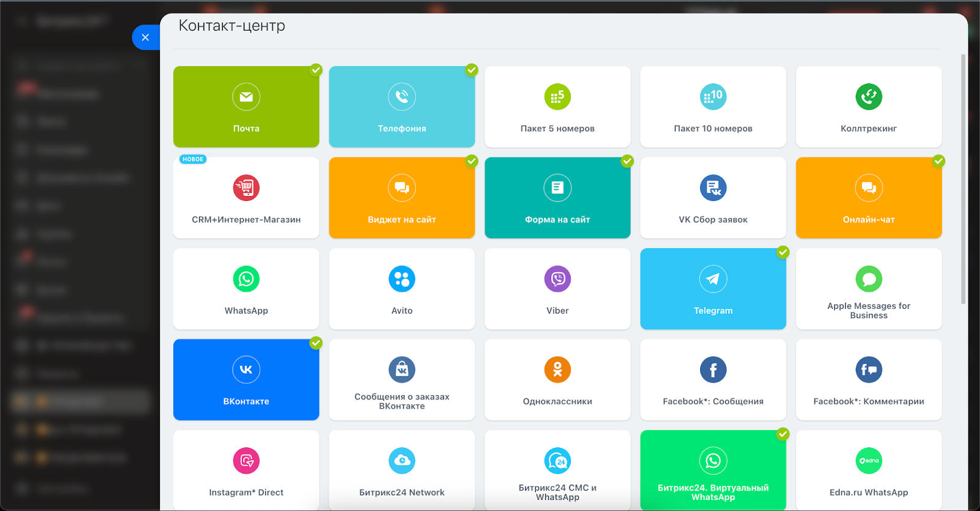980x511 pixels.
Task: Open the Коллтрекинг icon
Action: [869, 97]
